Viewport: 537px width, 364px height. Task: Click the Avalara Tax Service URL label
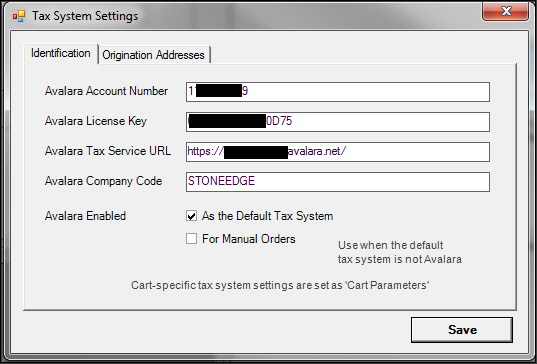coord(108,151)
